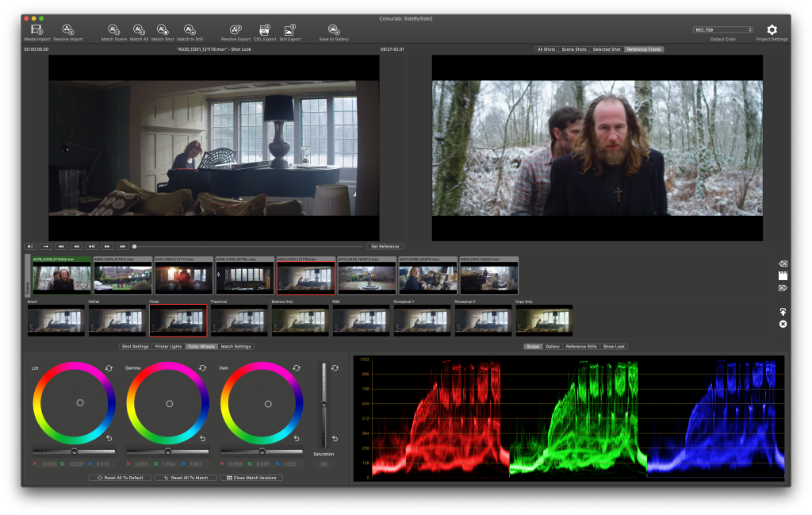The image size is (812, 515).
Task: Click the Save to Gallery icon
Action: point(334,29)
